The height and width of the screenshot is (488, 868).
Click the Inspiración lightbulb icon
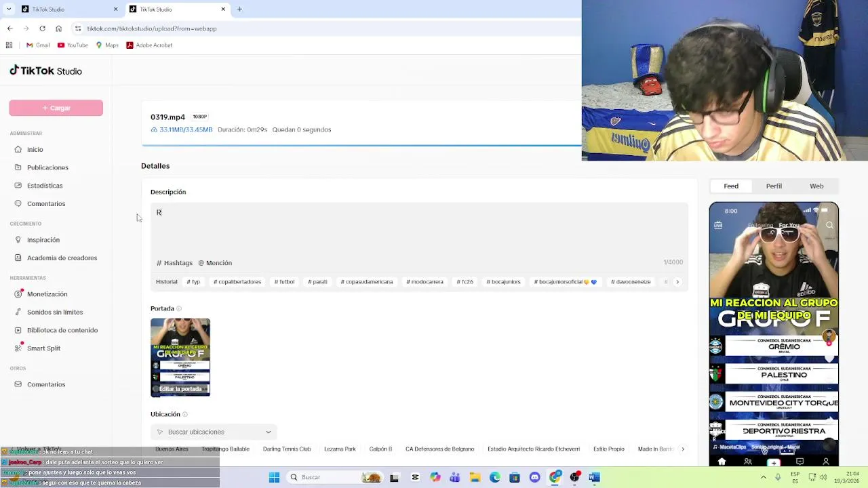pos(18,240)
